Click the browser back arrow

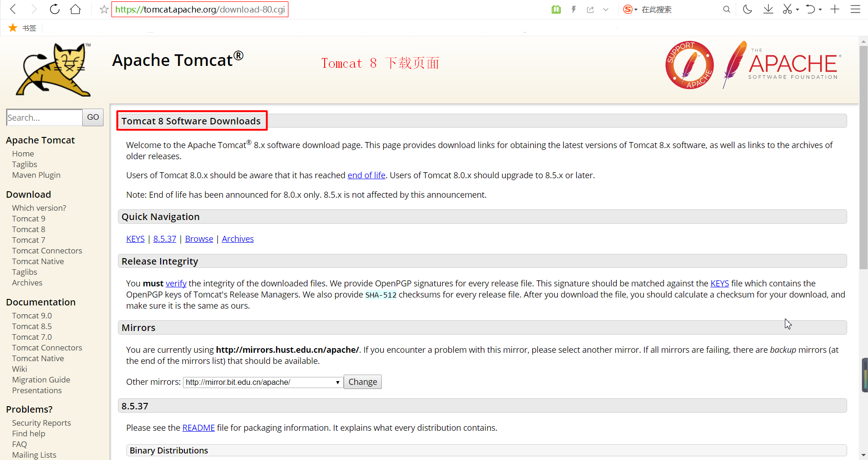coord(13,9)
